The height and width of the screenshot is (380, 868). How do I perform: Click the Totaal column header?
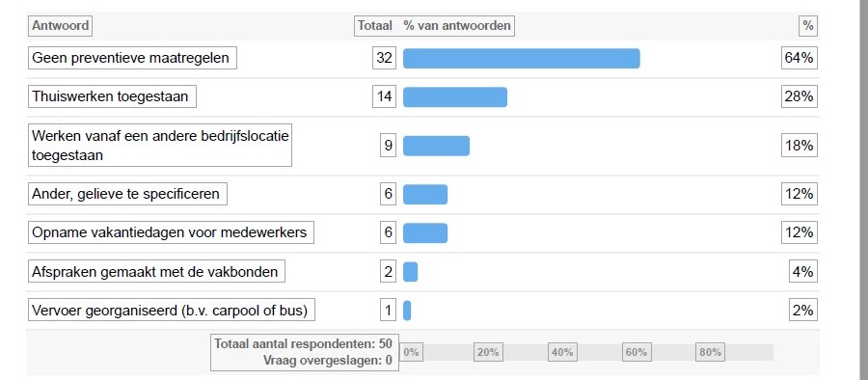click(x=375, y=25)
